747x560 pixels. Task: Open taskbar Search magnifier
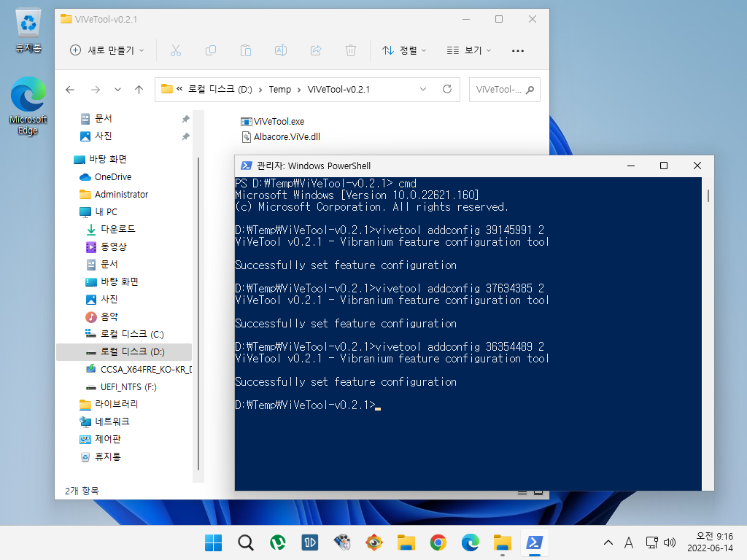(246, 542)
